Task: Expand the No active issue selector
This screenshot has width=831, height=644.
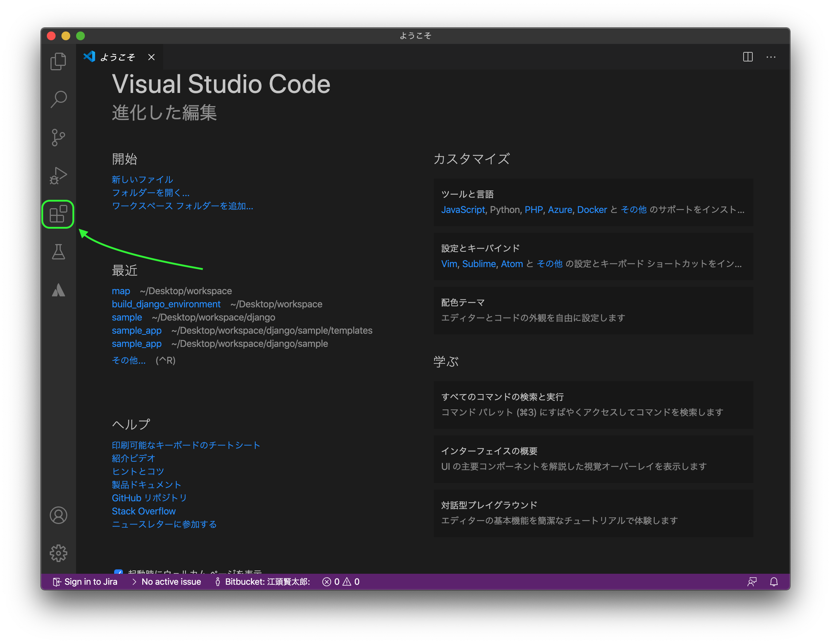Action: coord(171,581)
